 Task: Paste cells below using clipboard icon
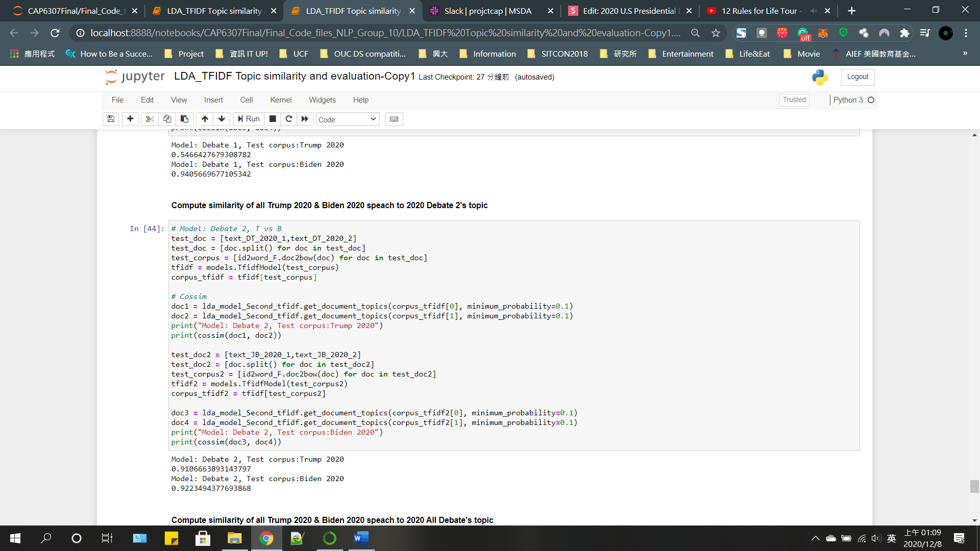[x=184, y=119]
